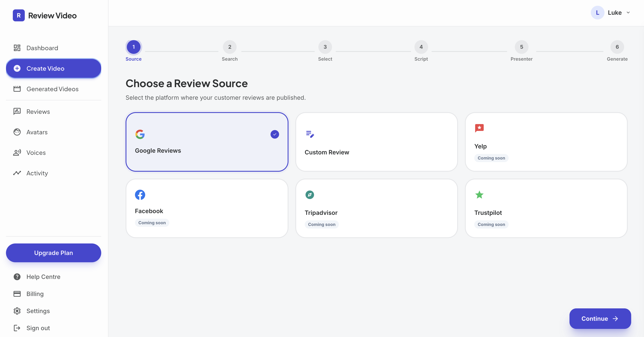Click the Review Video logo icon
The image size is (644, 337).
19,16
